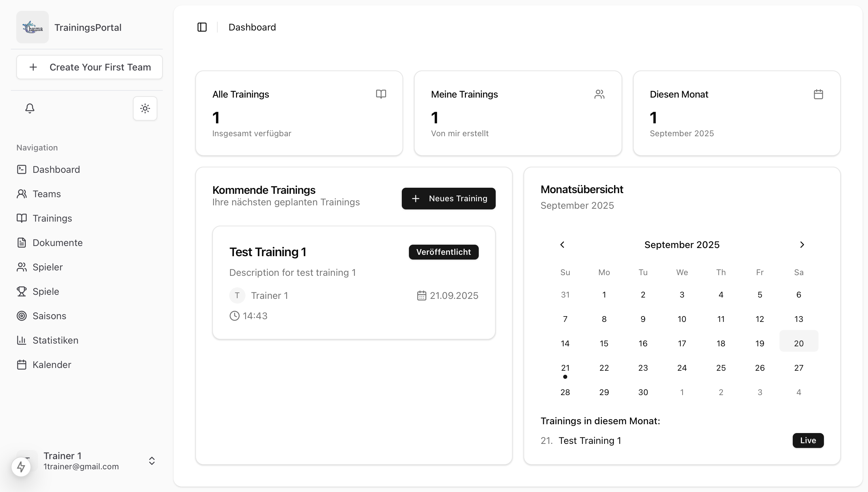Click the users icon on Meine Trainings card
This screenshot has height=492, width=868.
(599, 94)
